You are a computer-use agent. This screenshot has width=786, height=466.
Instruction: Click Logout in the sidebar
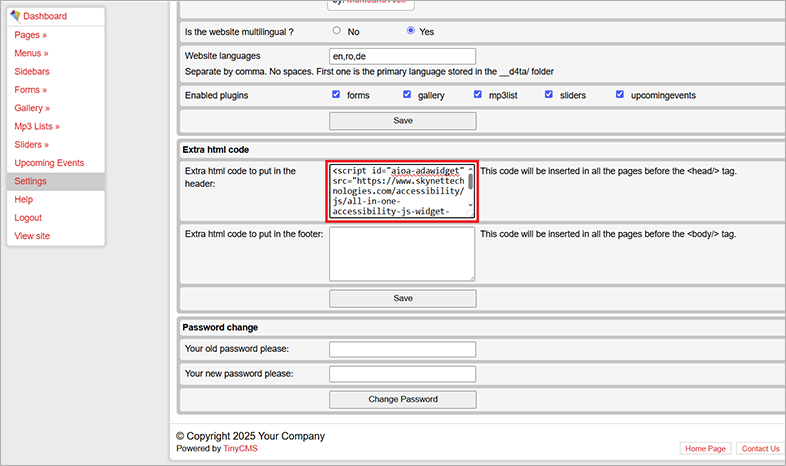click(28, 218)
